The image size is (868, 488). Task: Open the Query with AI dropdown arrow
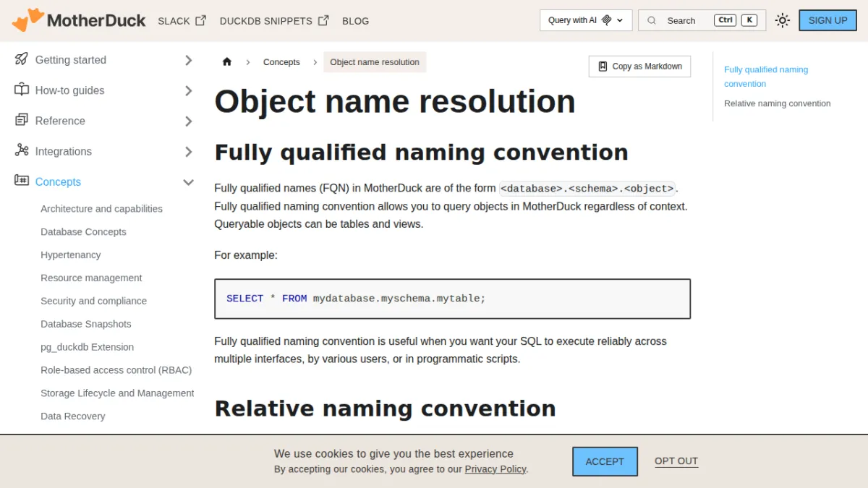pyautogui.click(x=620, y=20)
